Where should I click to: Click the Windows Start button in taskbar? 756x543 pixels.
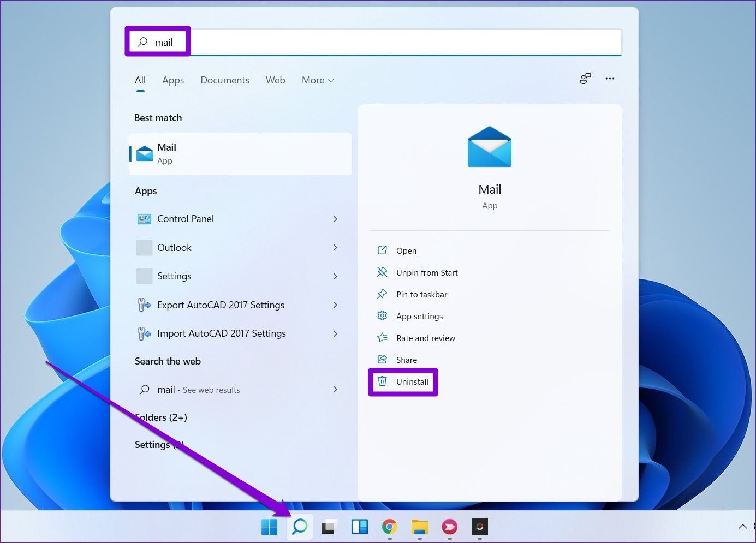(269, 527)
